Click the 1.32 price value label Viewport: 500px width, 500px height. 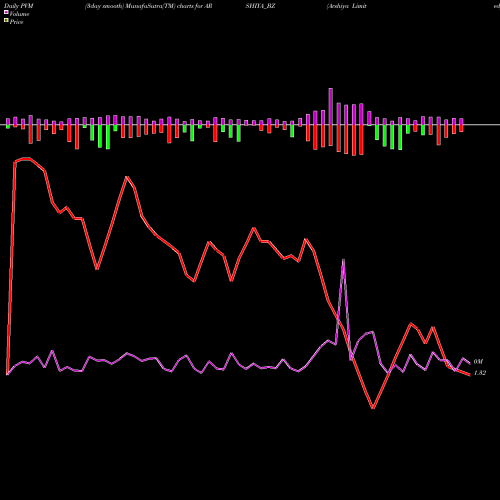[x=479, y=373]
